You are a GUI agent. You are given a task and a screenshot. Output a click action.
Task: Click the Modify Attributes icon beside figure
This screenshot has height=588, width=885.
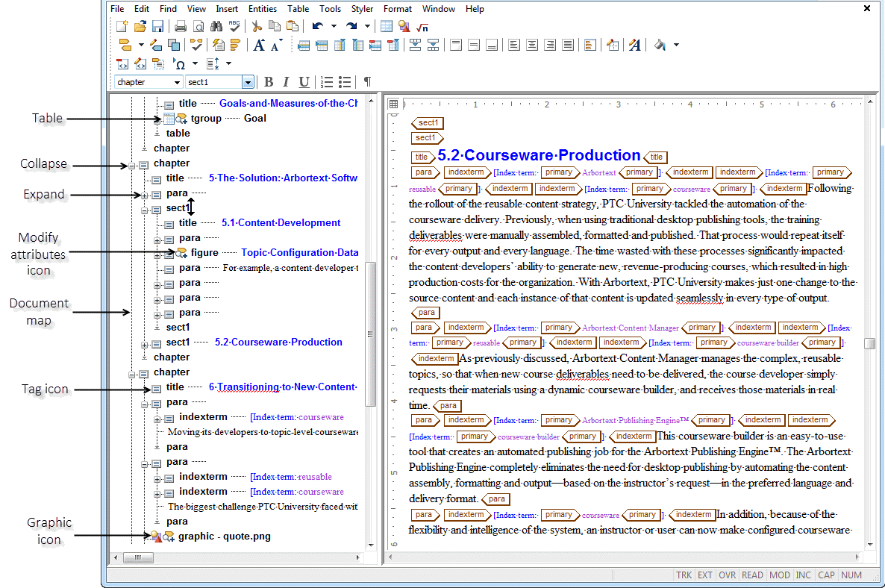coord(181,253)
